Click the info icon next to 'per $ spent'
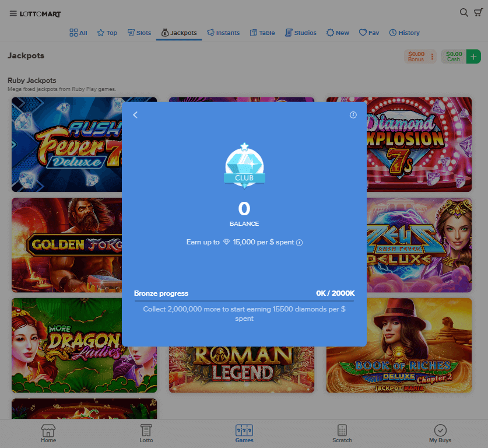The width and height of the screenshot is (488, 448). tap(299, 243)
